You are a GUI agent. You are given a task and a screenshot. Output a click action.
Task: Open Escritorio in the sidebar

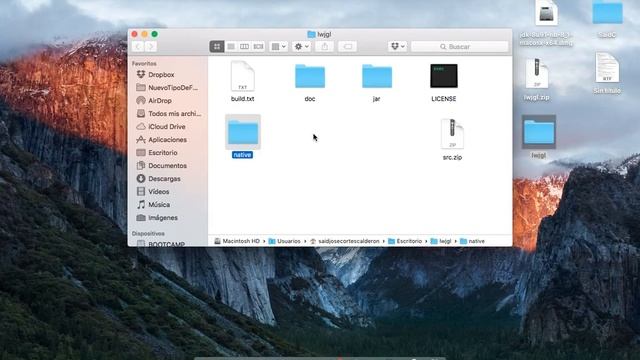pos(162,153)
